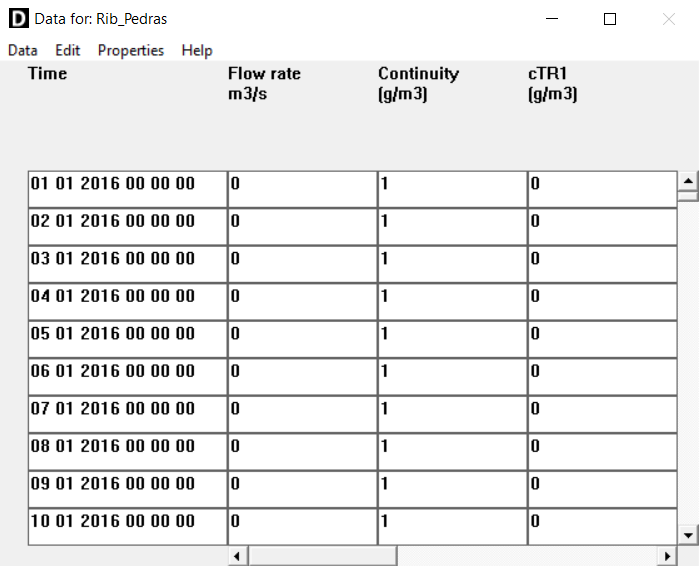Image resolution: width=699 pixels, height=566 pixels.
Task: Click the horizontal scrollbar thumb
Action: point(322,555)
